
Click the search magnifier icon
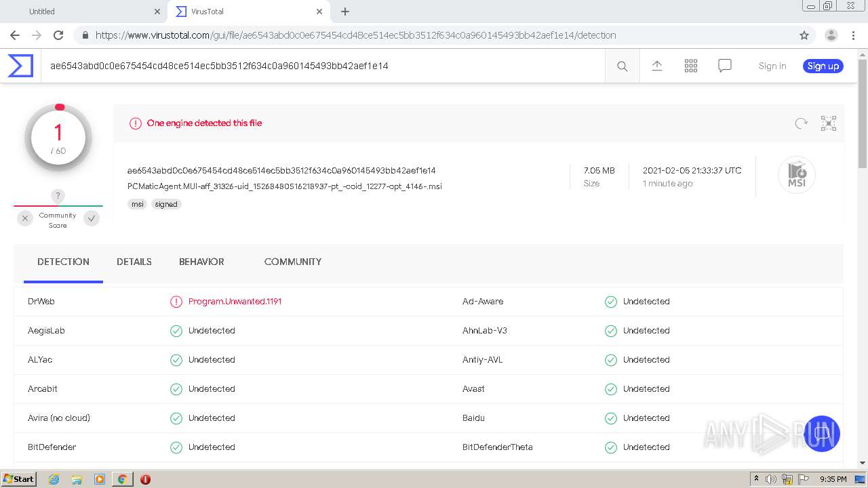tap(622, 66)
